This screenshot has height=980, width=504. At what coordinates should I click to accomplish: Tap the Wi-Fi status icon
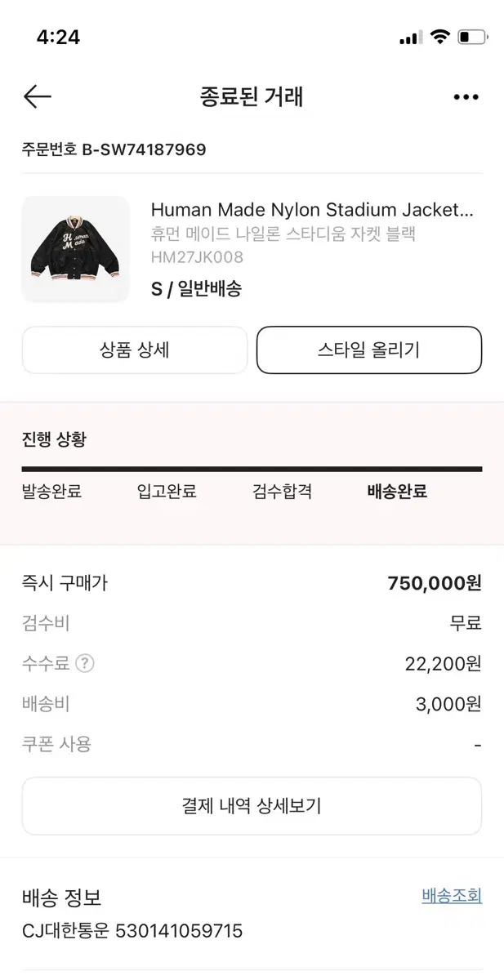tap(439, 36)
